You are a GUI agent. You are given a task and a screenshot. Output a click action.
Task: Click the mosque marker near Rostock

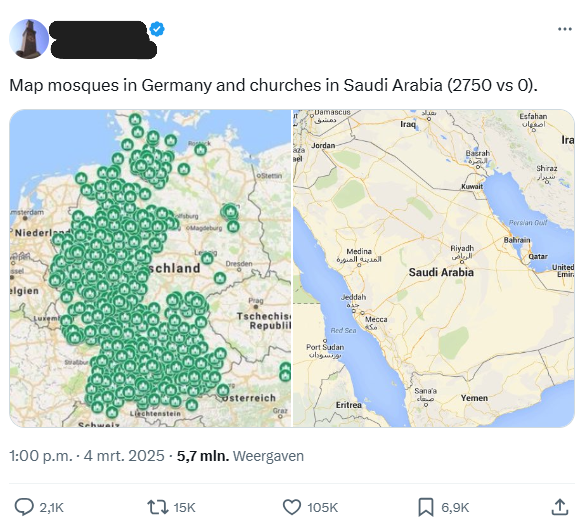[201, 150]
